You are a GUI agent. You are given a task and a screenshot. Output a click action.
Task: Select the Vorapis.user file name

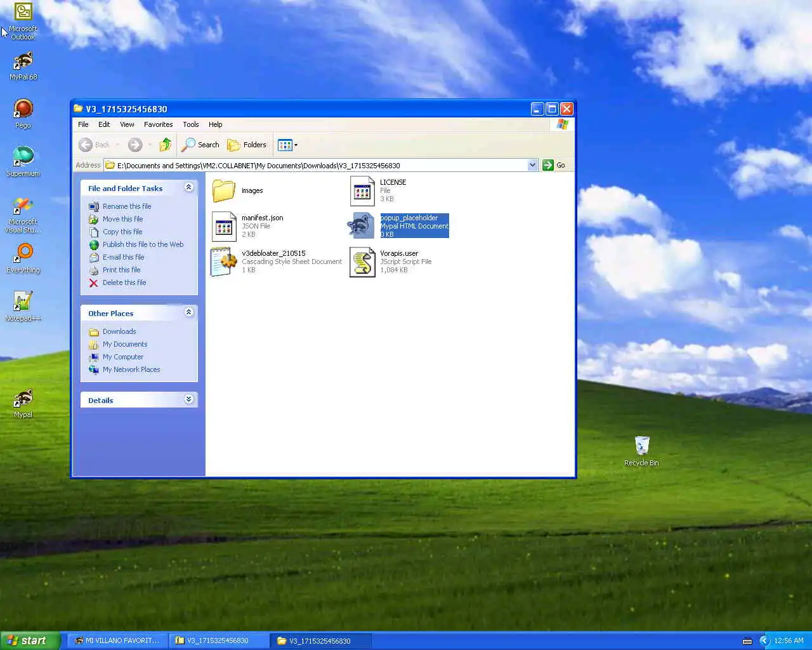(399, 253)
